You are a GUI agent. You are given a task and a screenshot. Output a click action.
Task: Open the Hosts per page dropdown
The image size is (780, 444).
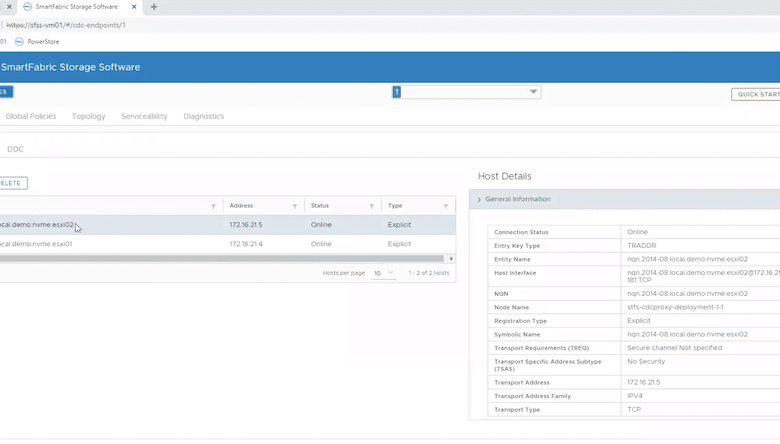[384, 273]
